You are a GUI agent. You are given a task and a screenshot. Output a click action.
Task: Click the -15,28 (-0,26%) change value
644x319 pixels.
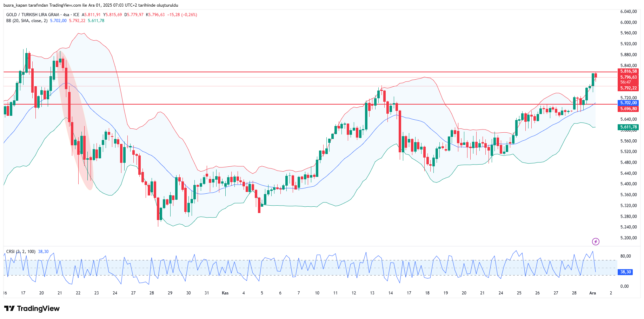pyautogui.click(x=182, y=15)
